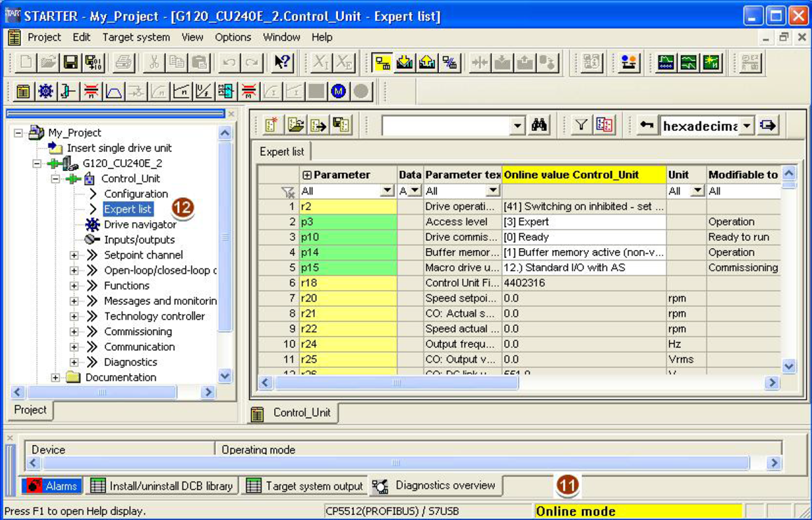Toggle the yellow connect to target button
Viewport: 812px width, 520px height.
[382, 62]
